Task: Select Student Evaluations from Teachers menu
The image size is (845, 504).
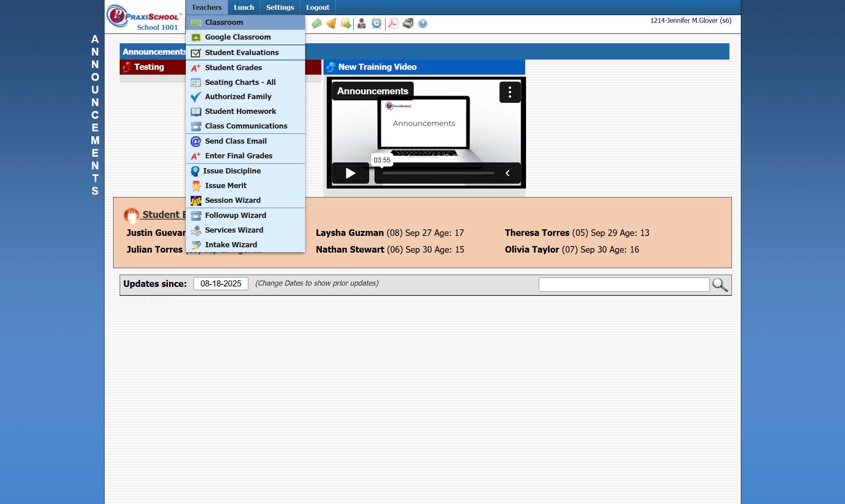Action: pos(241,53)
